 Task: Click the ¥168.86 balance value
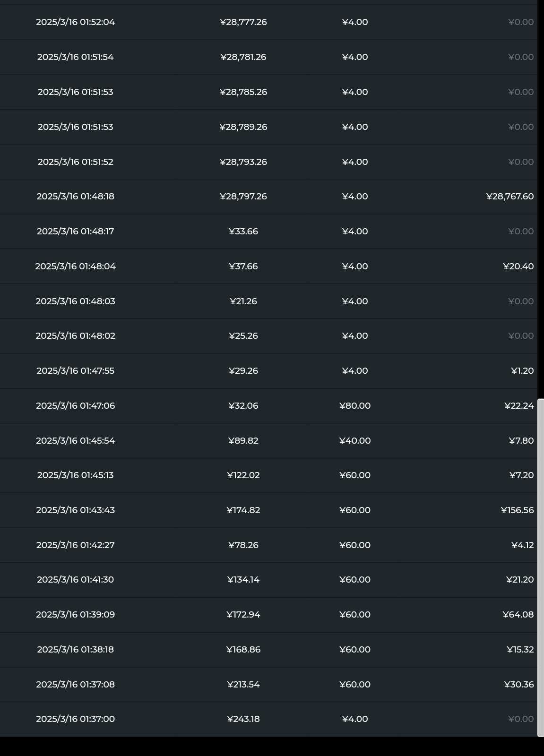tap(243, 650)
